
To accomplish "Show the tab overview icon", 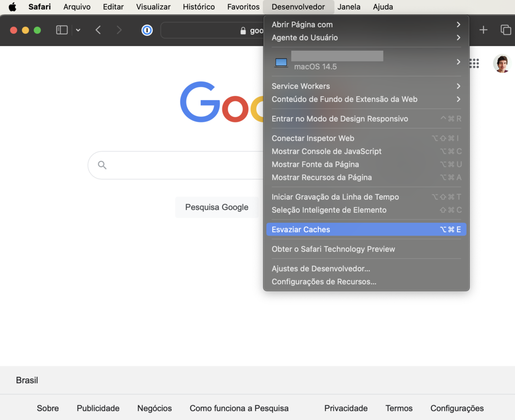I will click(505, 30).
